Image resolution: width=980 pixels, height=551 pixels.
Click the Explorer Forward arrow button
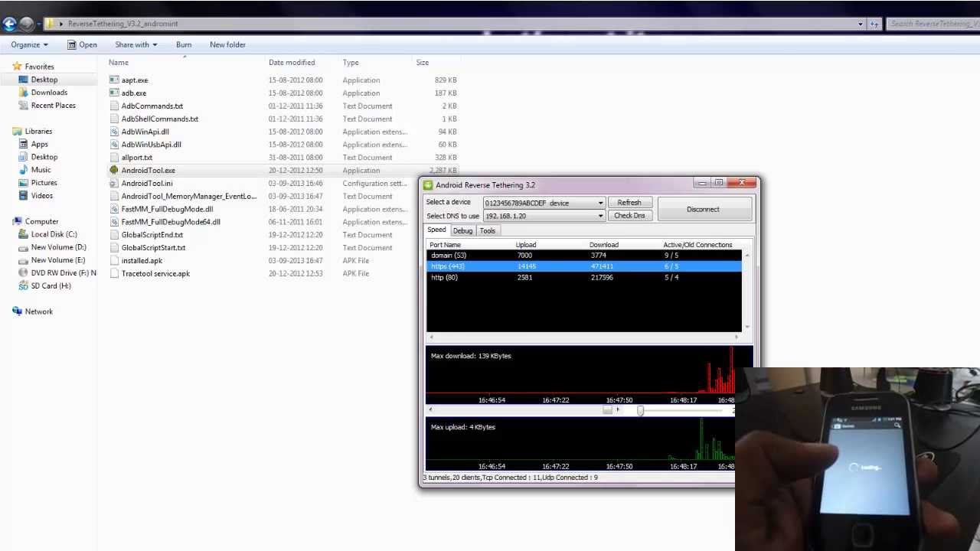pos(28,24)
